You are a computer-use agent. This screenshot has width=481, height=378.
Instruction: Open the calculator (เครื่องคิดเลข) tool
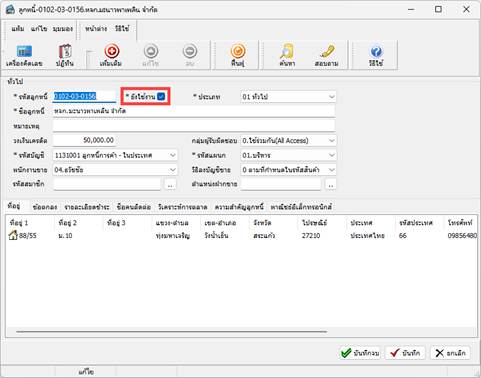[x=24, y=55]
